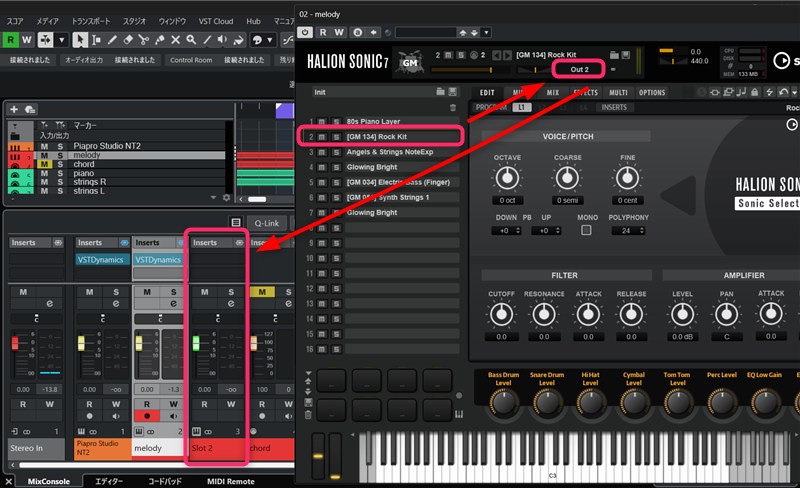Viewport: 800px width, 488px height.
Task: Switch to HALion OPTIONS tab
Action: coord(652,92)
